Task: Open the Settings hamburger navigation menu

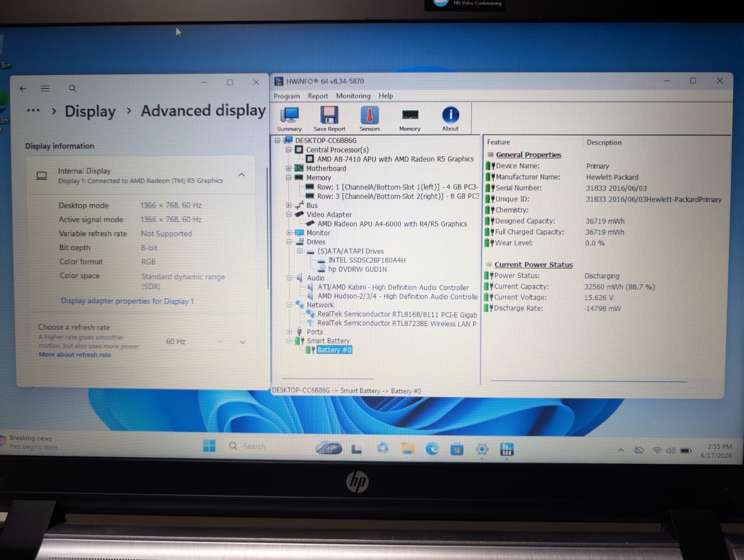Action: pos(45,88)
